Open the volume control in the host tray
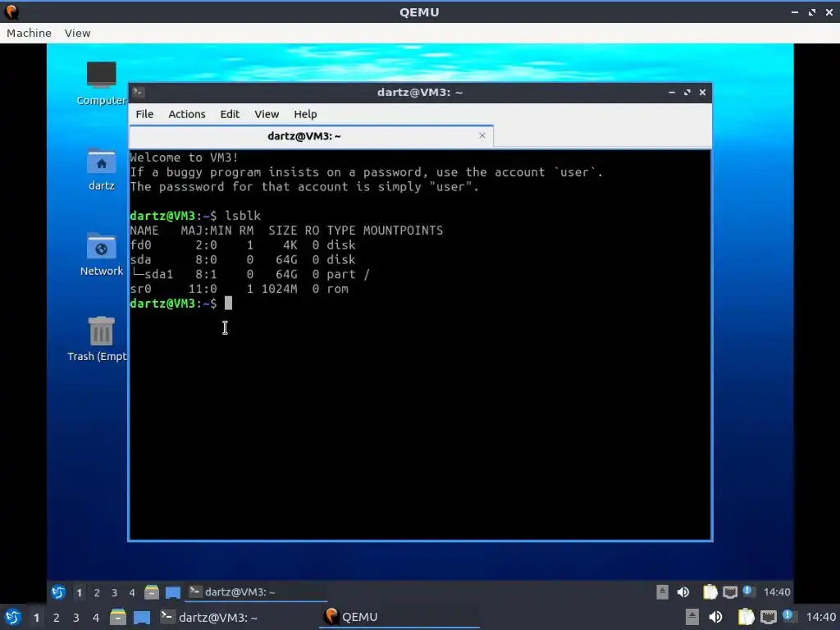The height and width of the screenshot is (630, 840). click(x=715, y=617)
